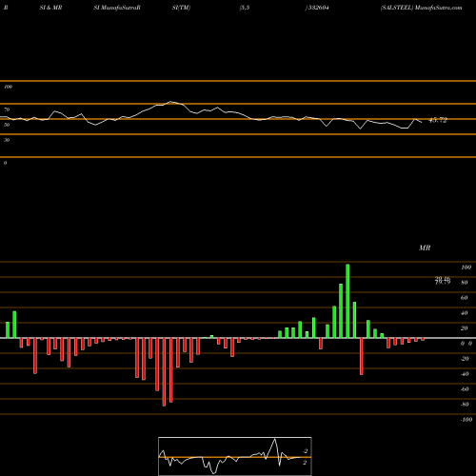
Task: Click the MR axis label '0 0'
Action: 466,344
